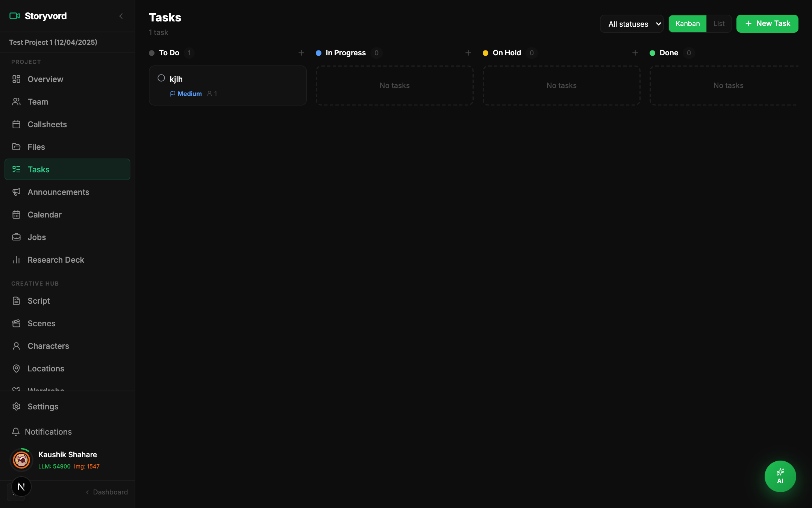Open the Calendar page
The height and width of the screenshot is (508, 812).
[67, 214]
